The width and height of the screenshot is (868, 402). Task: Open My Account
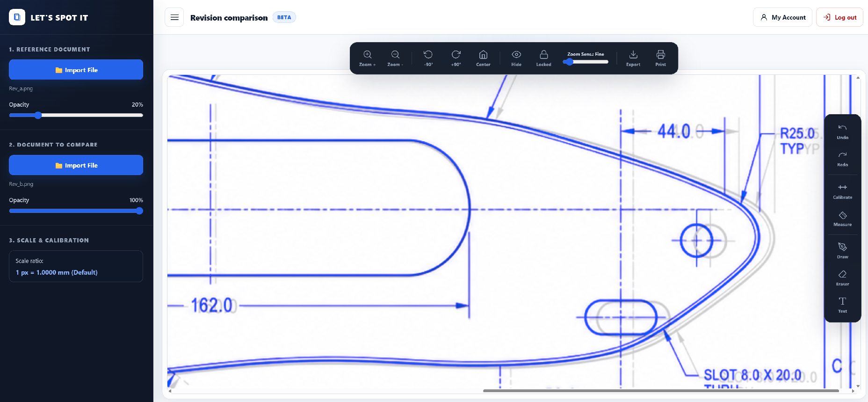[782, 17]
